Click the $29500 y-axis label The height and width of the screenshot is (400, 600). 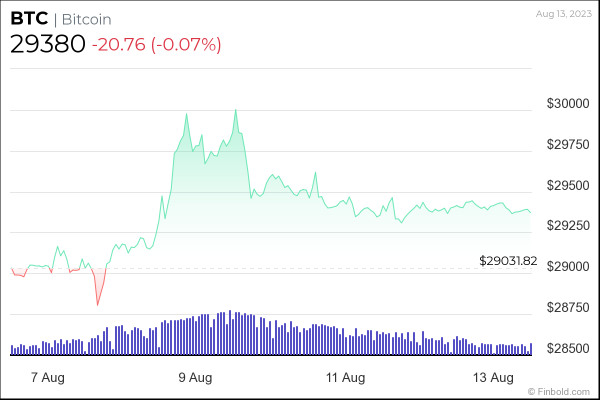pos(565,185)
